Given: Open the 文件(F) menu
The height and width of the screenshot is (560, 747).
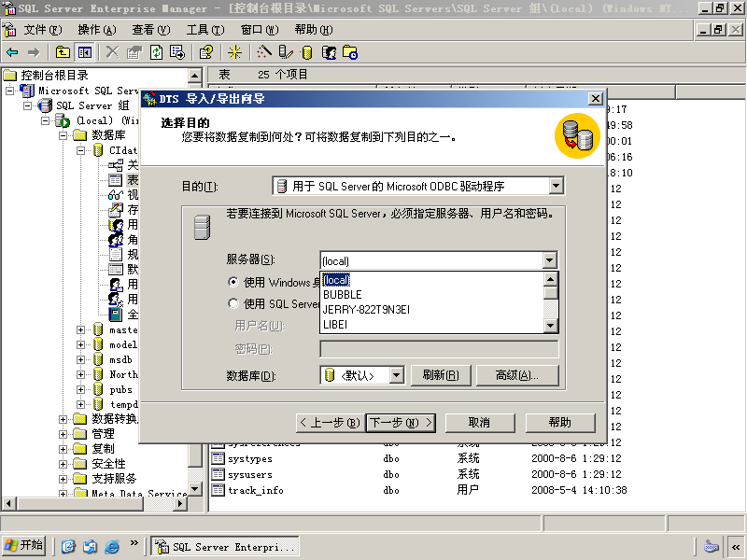Looking at the screenshot, I should [43, 30].
